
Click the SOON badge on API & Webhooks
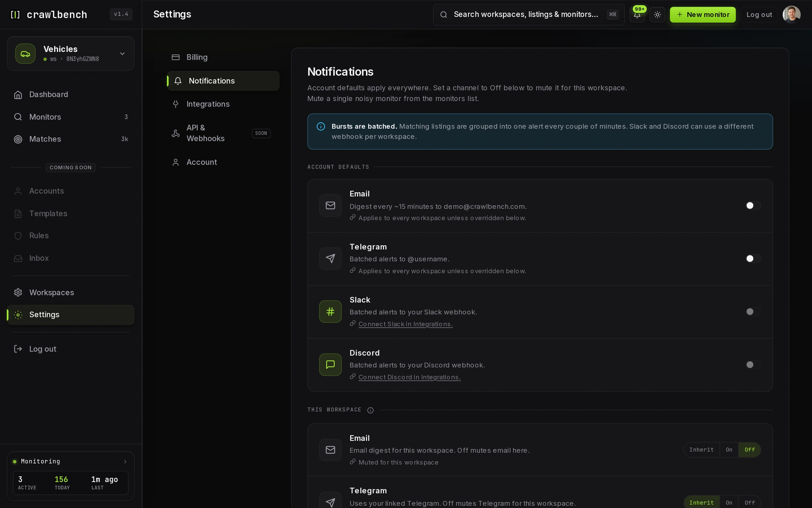tap(261, 133)
